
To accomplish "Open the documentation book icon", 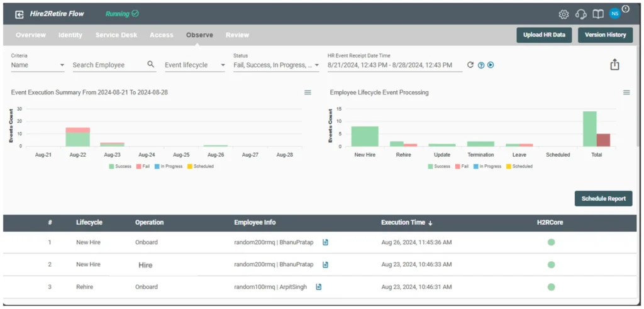I will coord(598,14).
